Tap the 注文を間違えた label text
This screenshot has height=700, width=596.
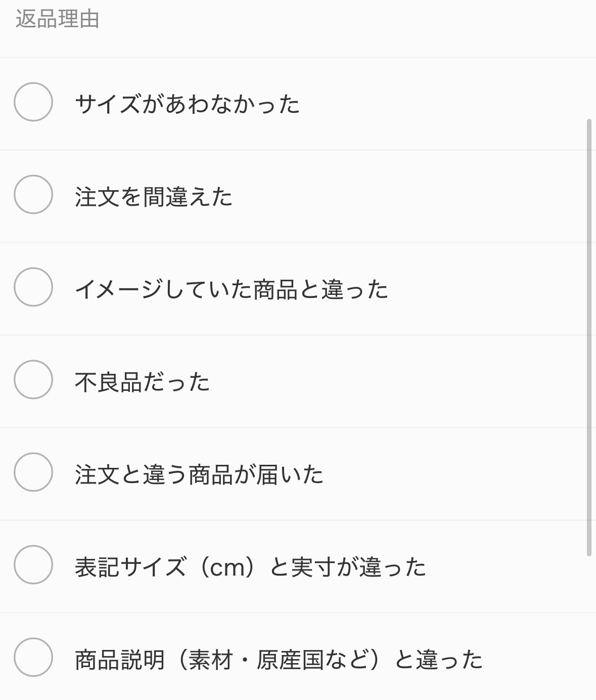(x=154, y=197)
